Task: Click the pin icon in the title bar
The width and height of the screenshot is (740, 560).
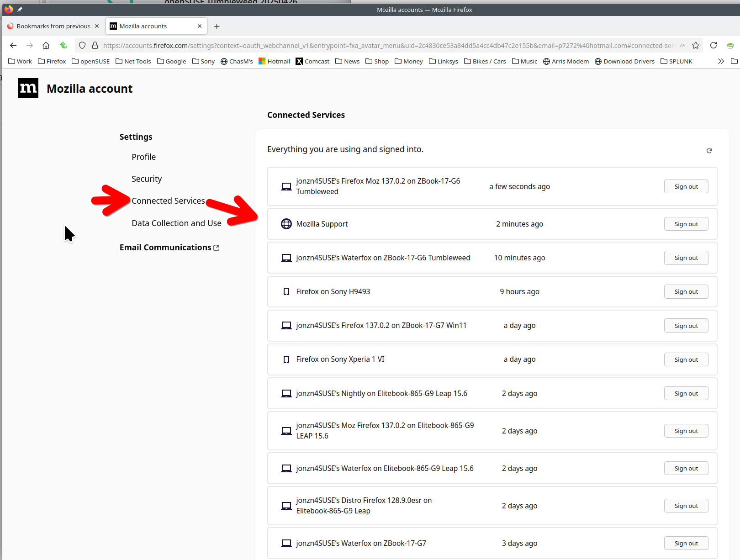Action: point(20,9)
